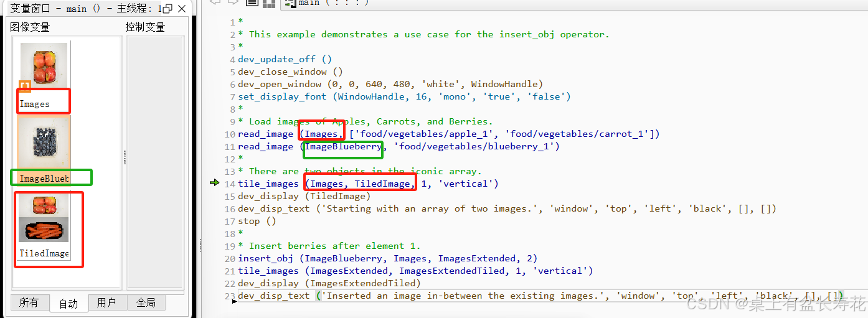
Task: Click the 'two objects in the iconic array' comment
Action: pos(360,172)
